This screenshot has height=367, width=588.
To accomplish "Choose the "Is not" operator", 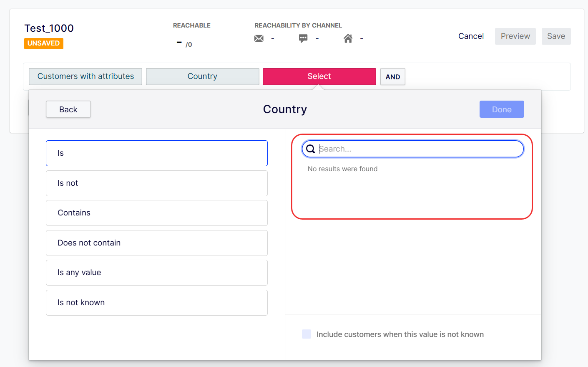I will coord(156,183).
